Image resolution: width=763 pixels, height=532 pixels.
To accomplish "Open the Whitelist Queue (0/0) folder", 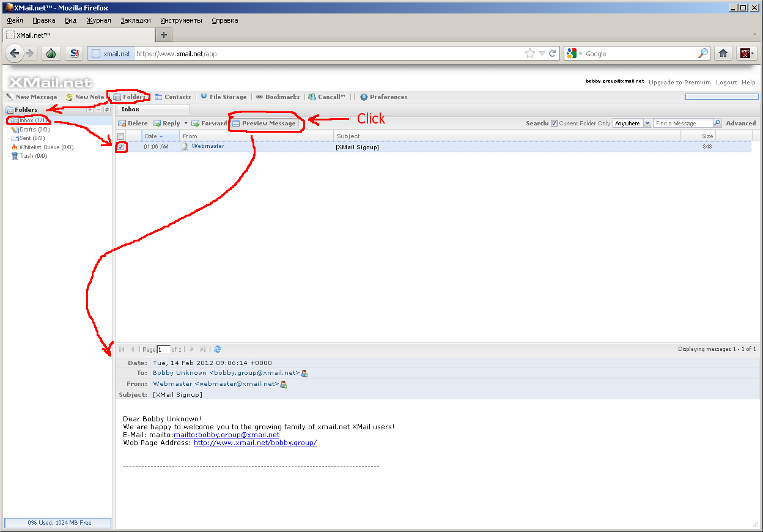I will pyautogui.click(x=42, y=147).
